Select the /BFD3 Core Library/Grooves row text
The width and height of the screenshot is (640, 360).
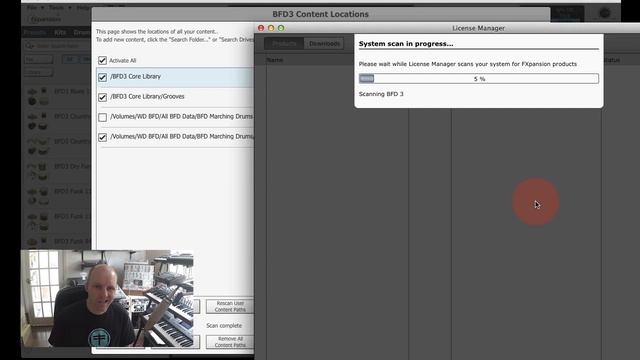tap(147, 96)
